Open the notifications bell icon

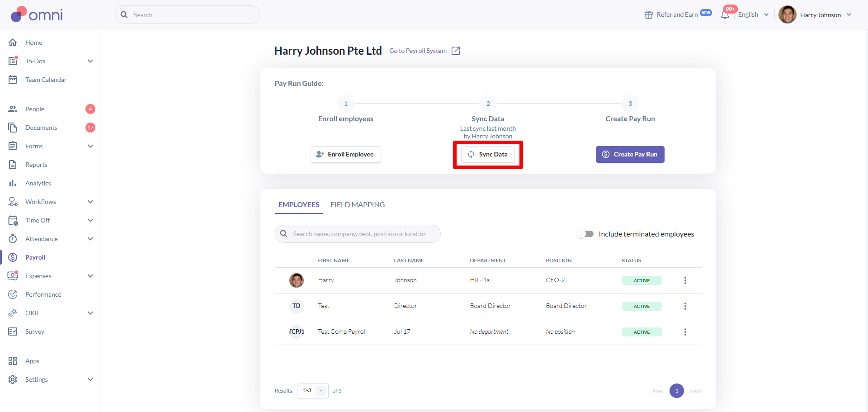725,15
